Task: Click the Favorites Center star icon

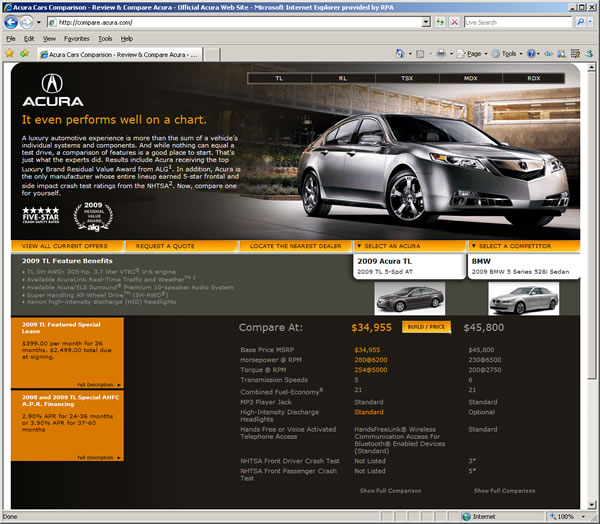Action: pos(9,53)
